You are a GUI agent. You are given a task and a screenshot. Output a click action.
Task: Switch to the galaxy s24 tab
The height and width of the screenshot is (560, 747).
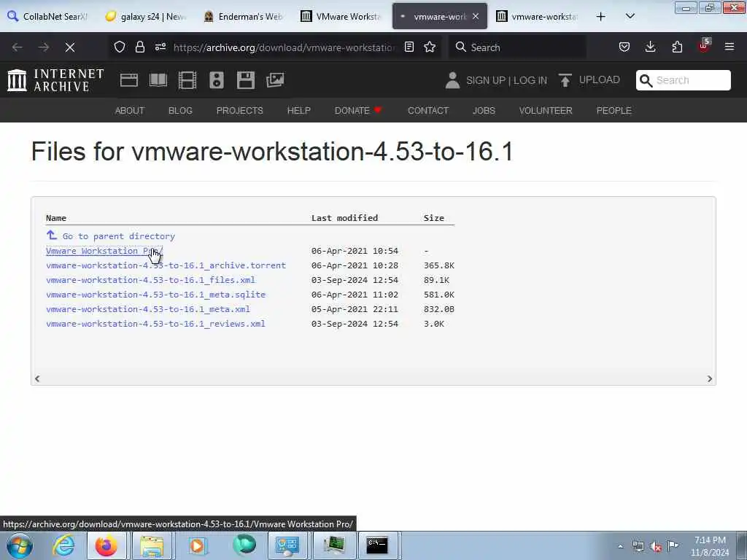(x=146, y=17)
